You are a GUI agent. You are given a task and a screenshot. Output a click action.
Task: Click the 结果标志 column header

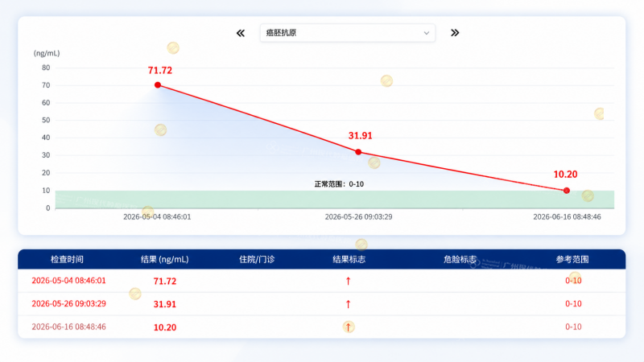coord(349,259)
